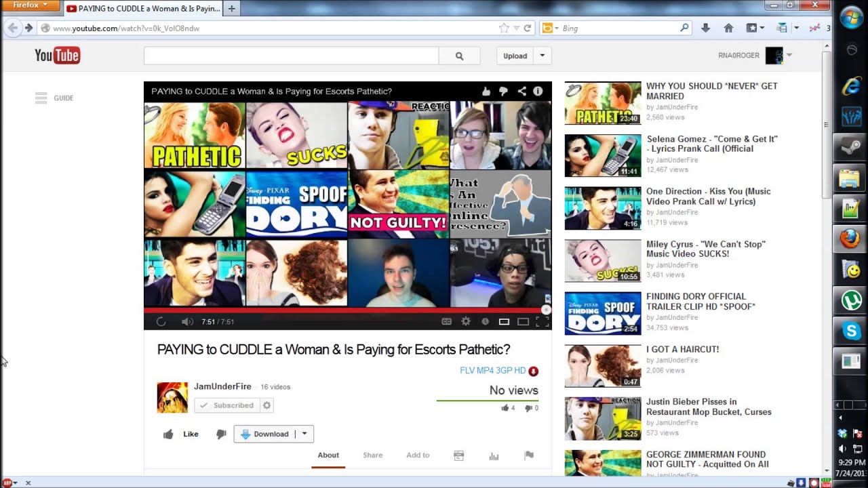The height and width of the screenshot is (488, 868).
Task: Click the info icon in the player title bar
Action: point(538,91)
